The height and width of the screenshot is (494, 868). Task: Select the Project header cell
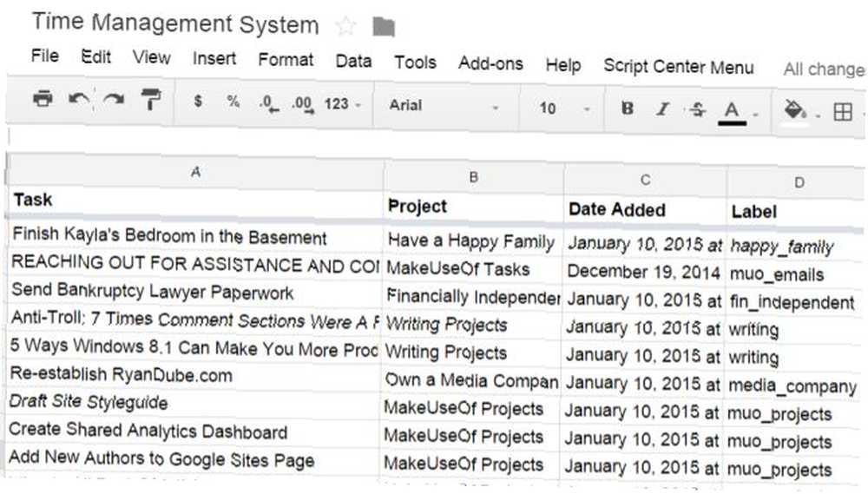tap(473, 207)
